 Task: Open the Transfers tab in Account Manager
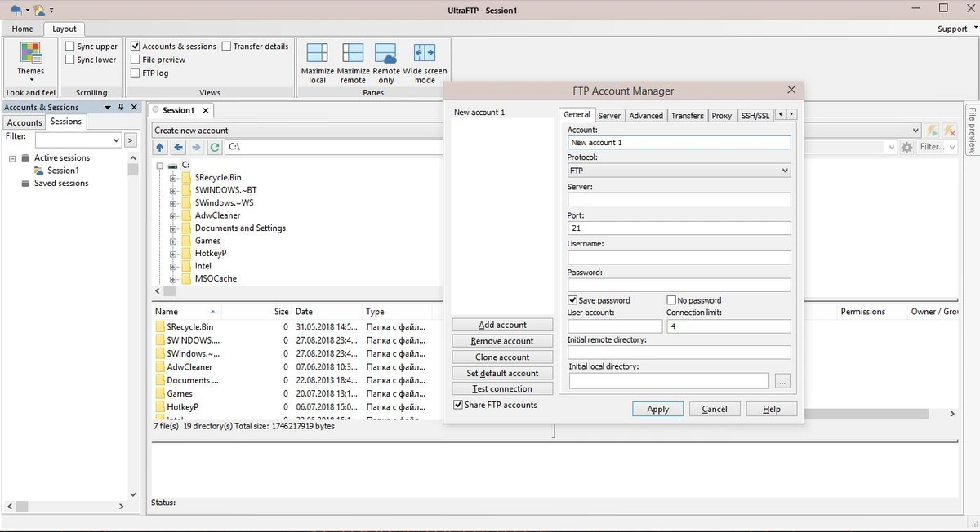click(x=687, y=116)
